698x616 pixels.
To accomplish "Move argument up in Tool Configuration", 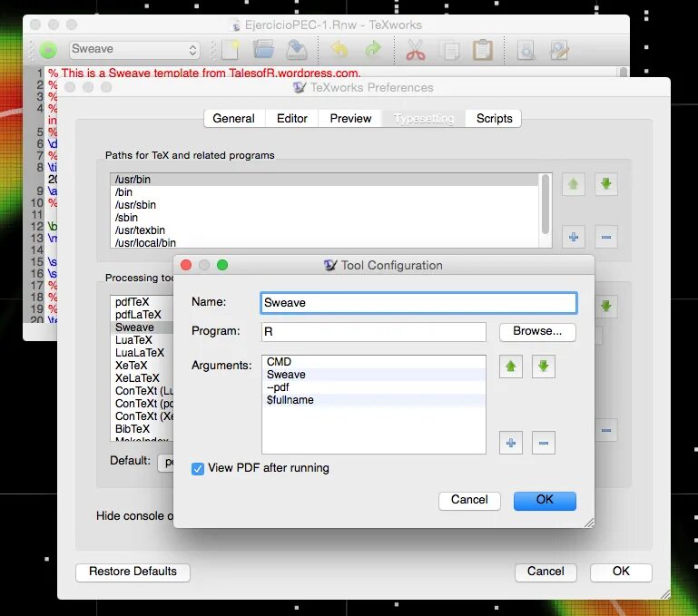I will pos(511,367).
